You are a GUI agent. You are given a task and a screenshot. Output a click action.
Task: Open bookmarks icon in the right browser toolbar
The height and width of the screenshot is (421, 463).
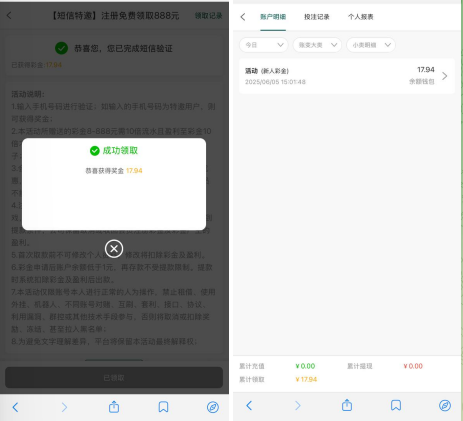[x=396, y=405]
